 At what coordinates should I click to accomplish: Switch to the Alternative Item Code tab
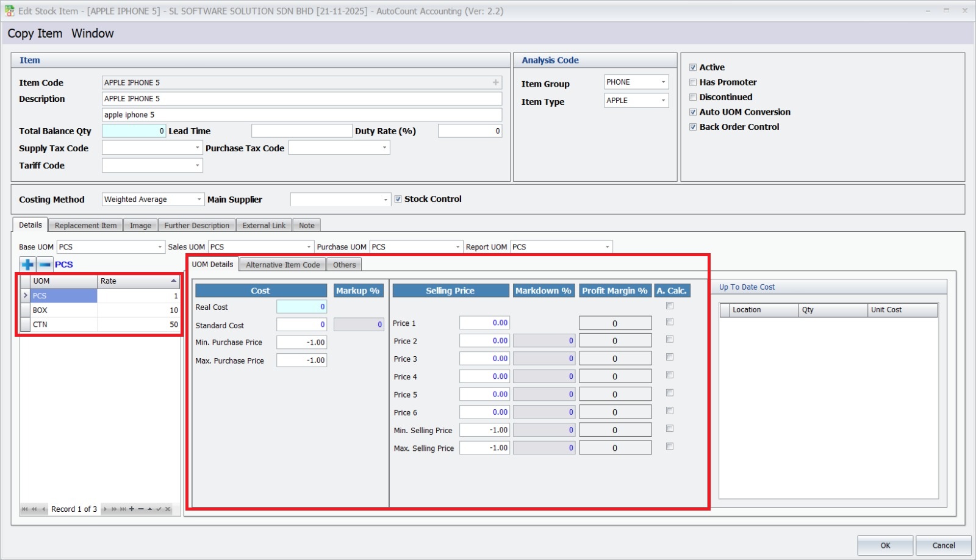pos(282,265)
